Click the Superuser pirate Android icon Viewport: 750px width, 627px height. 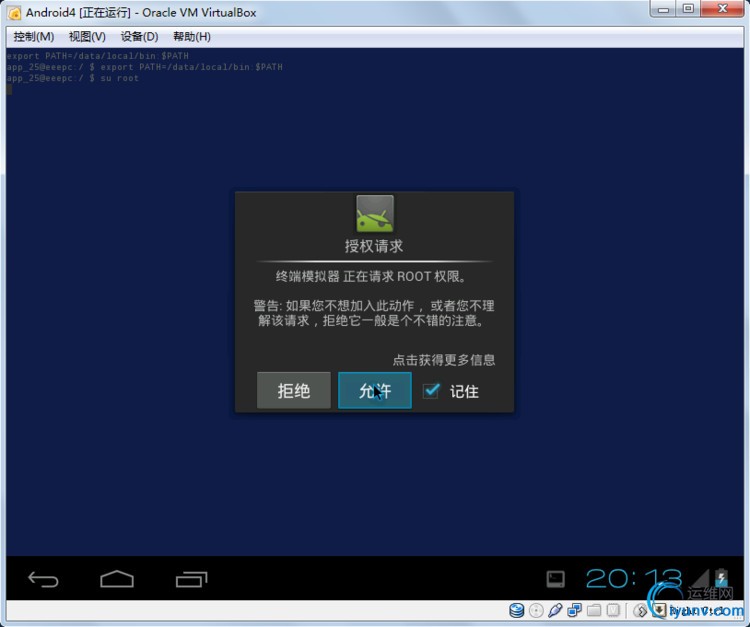(375, 213)
